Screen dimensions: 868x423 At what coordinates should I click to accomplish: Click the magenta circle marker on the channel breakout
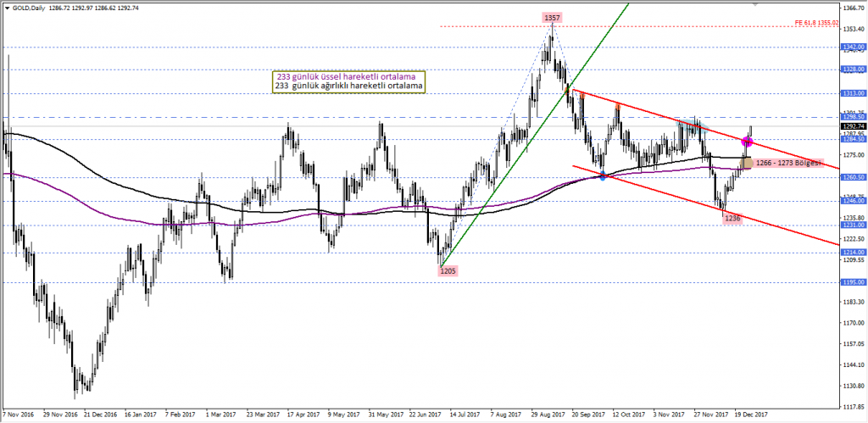[747, 142]
